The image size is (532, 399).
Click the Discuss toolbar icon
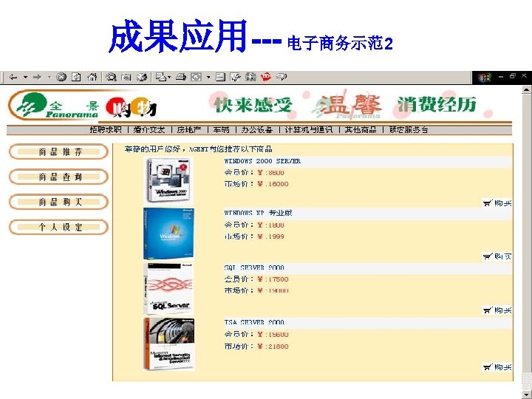235,78
